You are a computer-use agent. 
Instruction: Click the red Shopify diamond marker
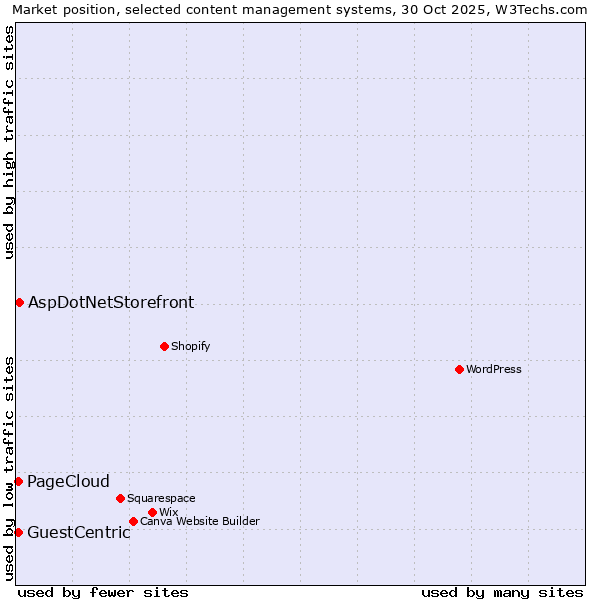tap(164, 346)
